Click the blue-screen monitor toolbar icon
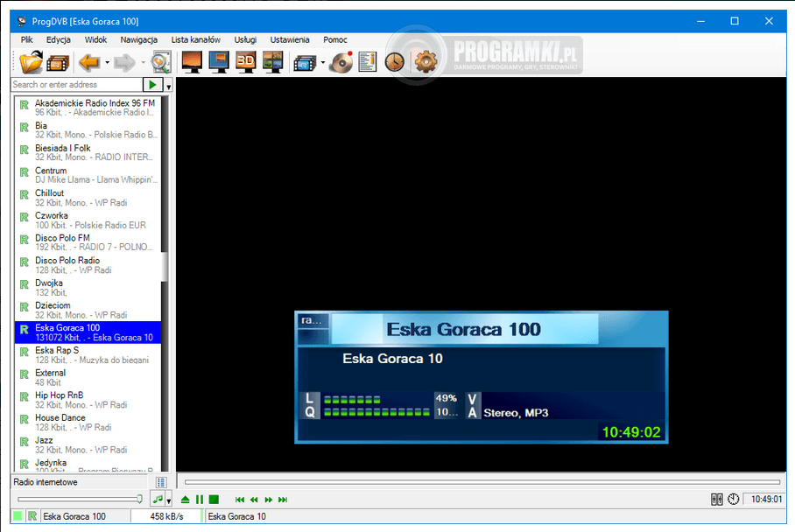This screenshot has width=795, height=532. [219, 62]
